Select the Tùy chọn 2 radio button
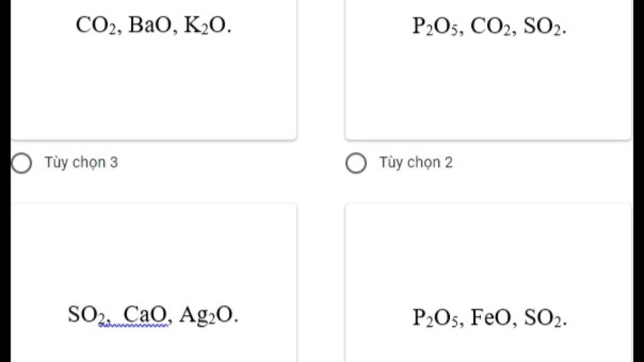 point(356,163)
